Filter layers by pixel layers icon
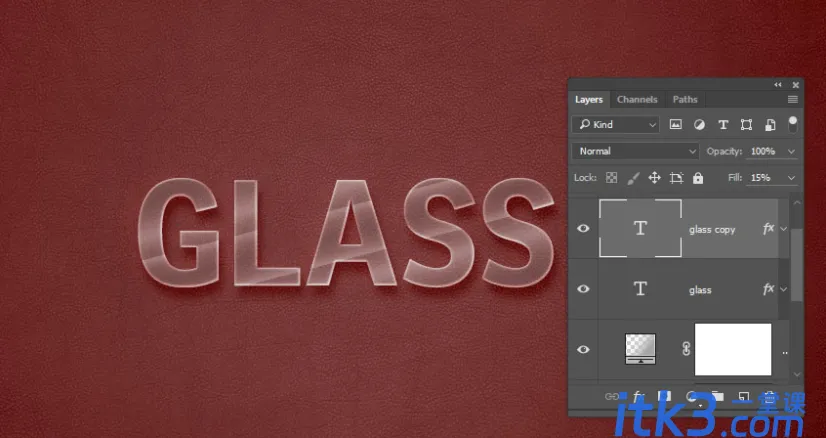The image size is (826, 438). (675, 124)
